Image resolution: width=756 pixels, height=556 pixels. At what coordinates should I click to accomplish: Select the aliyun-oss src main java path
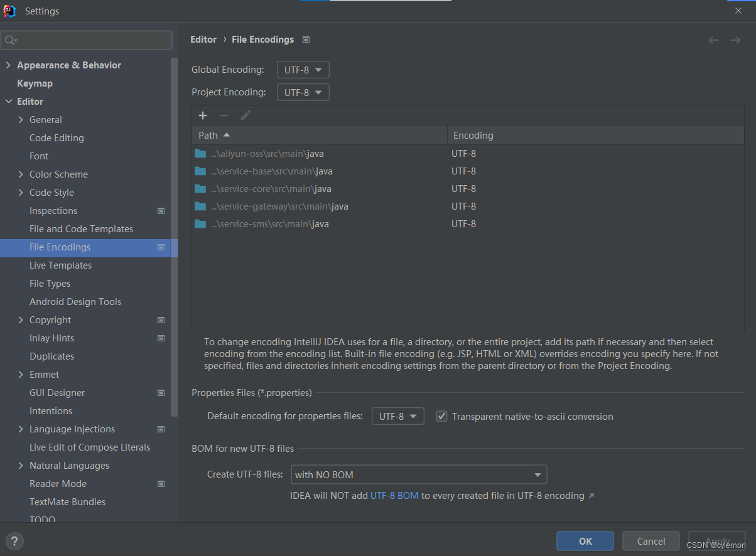coord(267,153)
